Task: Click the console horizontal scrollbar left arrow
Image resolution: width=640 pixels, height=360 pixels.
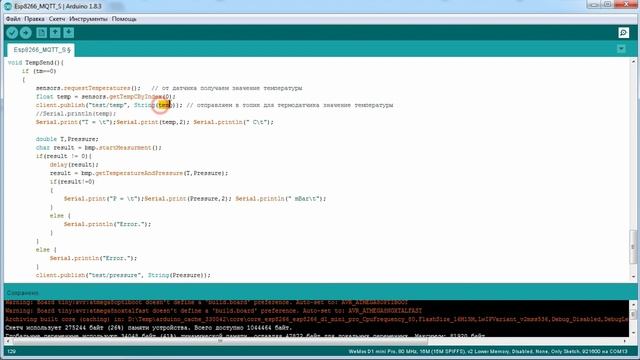Action: click(7, 341)
